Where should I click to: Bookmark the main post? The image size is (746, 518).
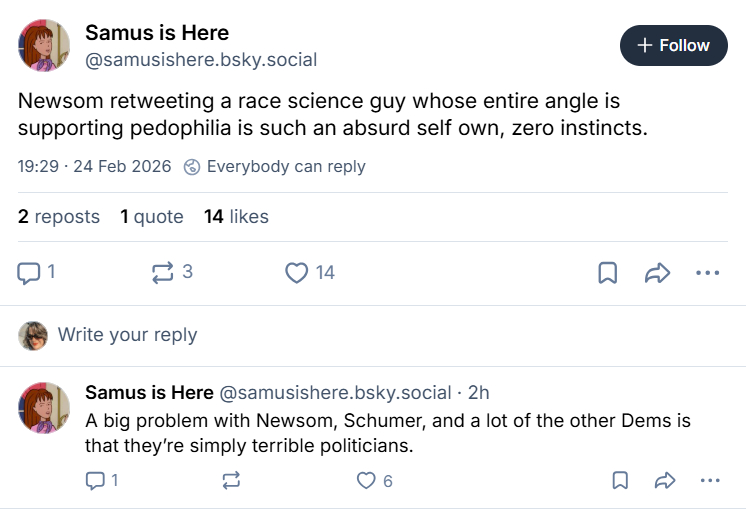(x=607, y=272)
